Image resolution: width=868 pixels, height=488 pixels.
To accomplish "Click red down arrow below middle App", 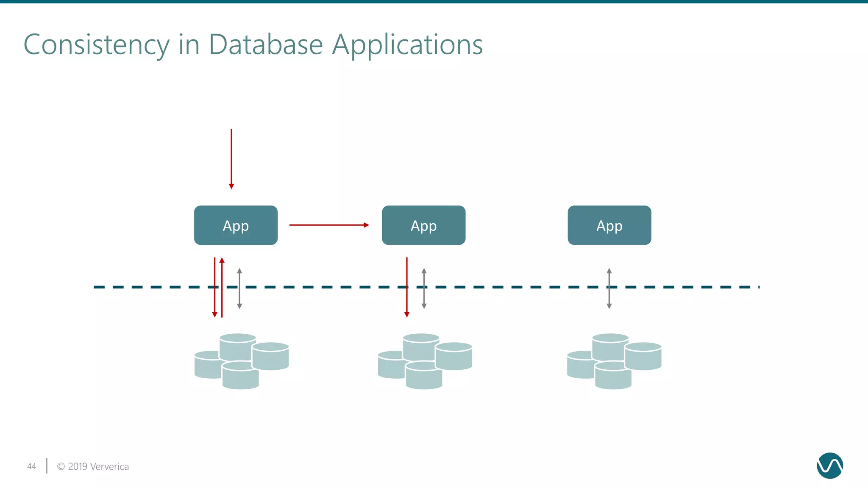I will [407, 297].
